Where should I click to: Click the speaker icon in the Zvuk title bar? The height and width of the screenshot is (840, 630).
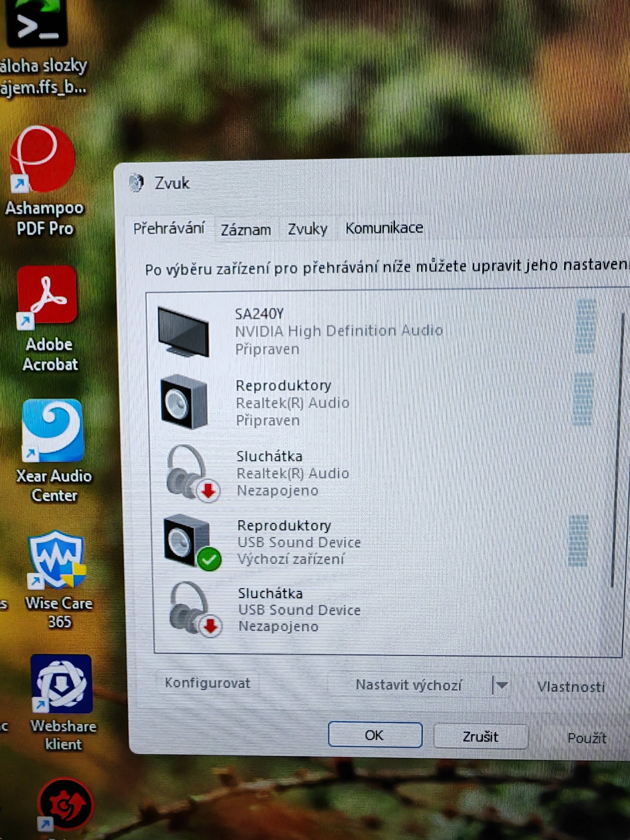click(x=136, y=183)
